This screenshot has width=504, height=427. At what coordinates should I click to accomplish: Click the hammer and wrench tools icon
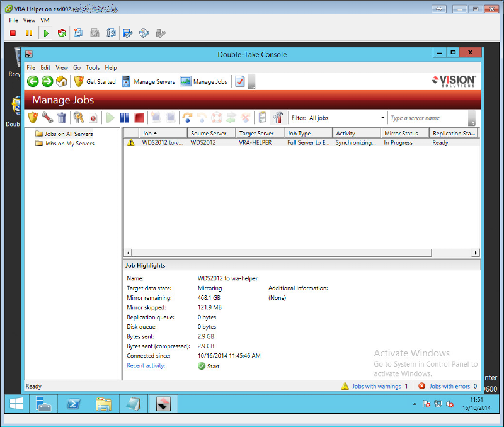pos(278,118)
